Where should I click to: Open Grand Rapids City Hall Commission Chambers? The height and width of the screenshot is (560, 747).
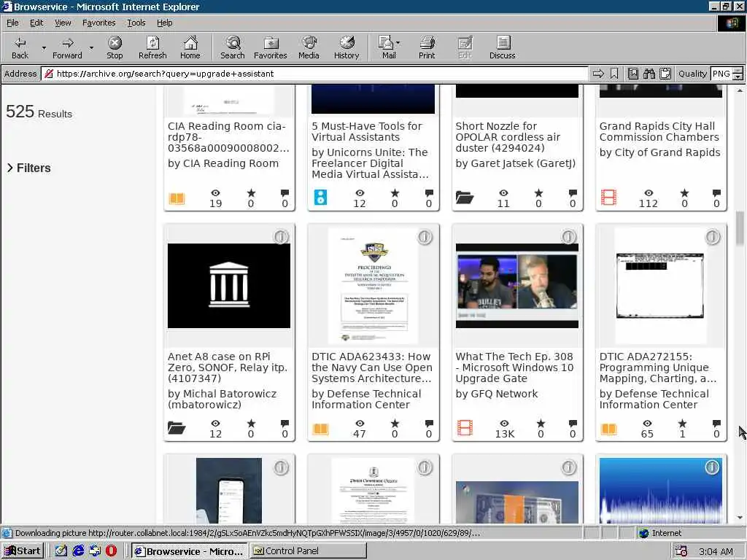(x=659, y=131)
